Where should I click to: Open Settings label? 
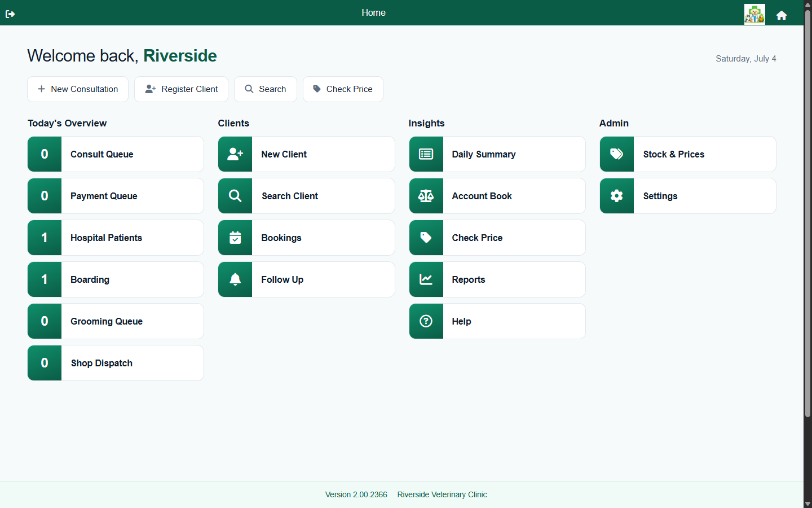[660, 196]
